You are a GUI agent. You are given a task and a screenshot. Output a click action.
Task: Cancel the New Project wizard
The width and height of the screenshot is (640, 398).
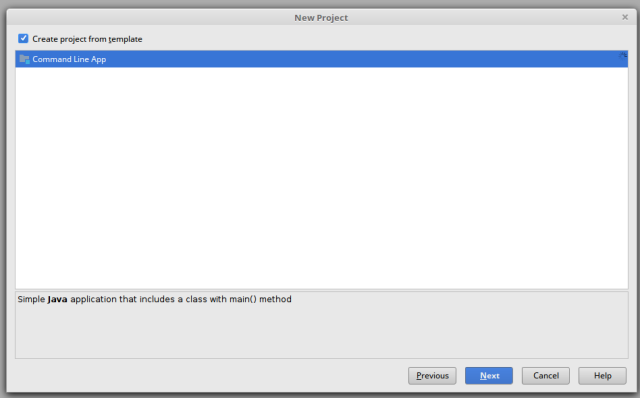(546, 376)
